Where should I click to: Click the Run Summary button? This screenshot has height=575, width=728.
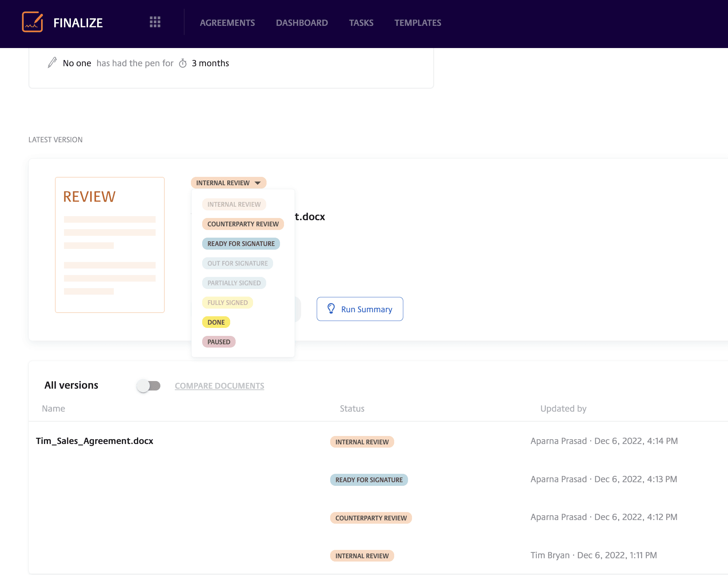360,309
